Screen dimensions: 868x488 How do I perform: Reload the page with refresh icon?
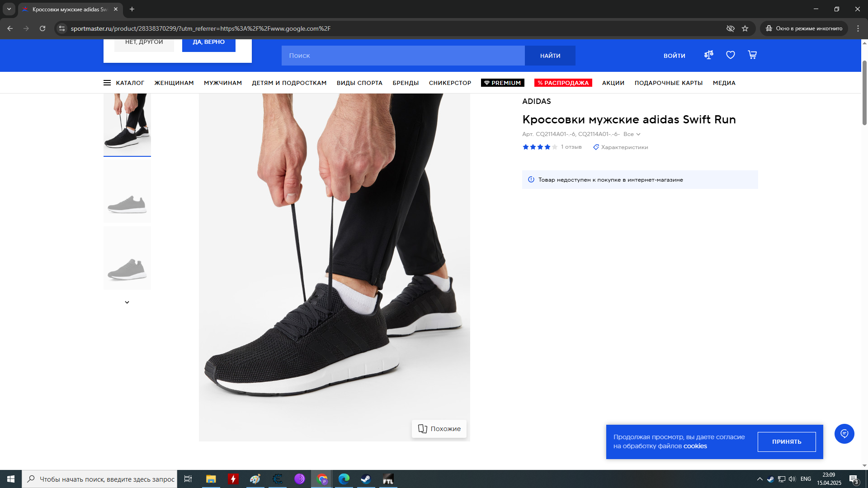click(x=42, y=28)
